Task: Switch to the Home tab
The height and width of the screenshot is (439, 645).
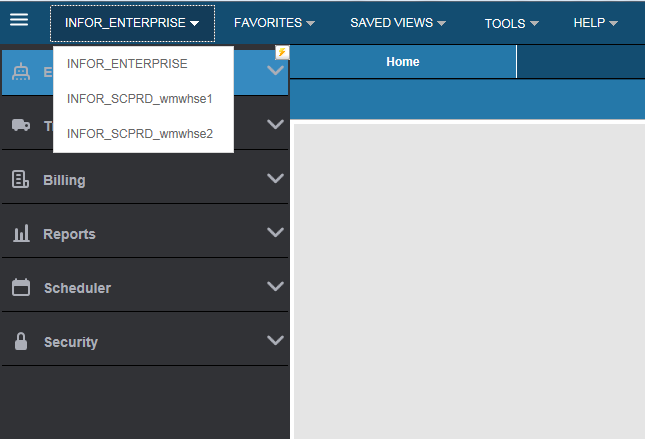Action: [402, 62]
